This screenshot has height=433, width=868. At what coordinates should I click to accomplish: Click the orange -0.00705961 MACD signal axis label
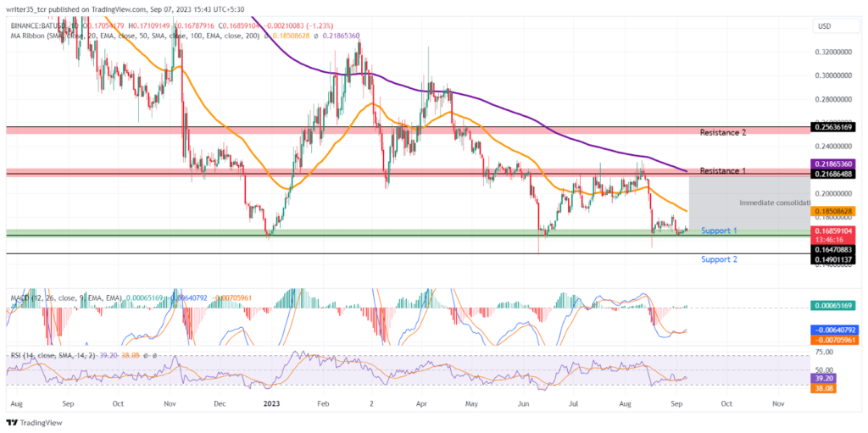(833, 340)
